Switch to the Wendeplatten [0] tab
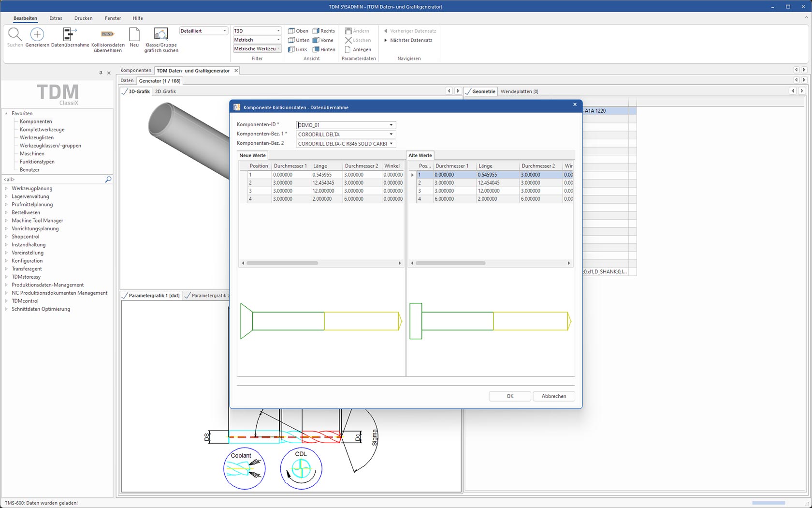The height and width of the screenshot is (508, 812). 519,91
